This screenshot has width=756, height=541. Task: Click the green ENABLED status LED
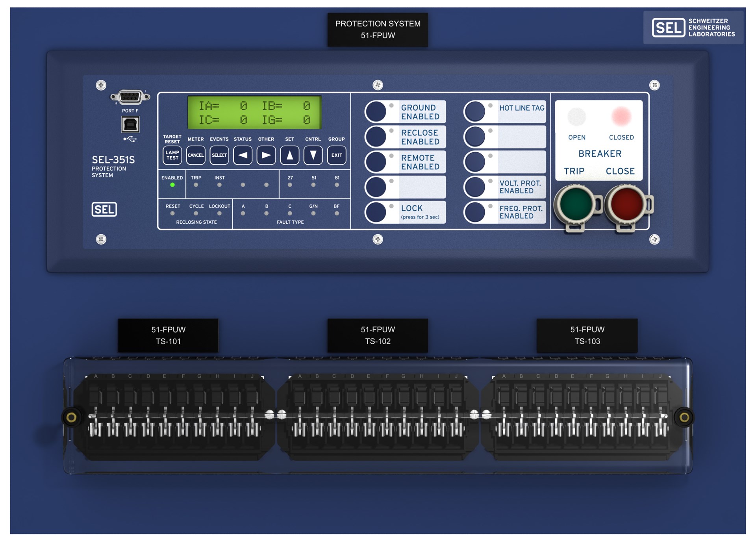click(x=172, y=185)
